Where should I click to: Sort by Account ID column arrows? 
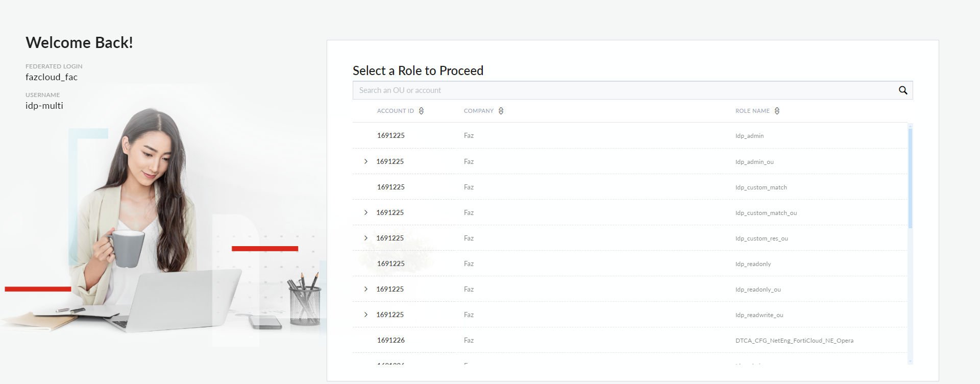(421, 111)
